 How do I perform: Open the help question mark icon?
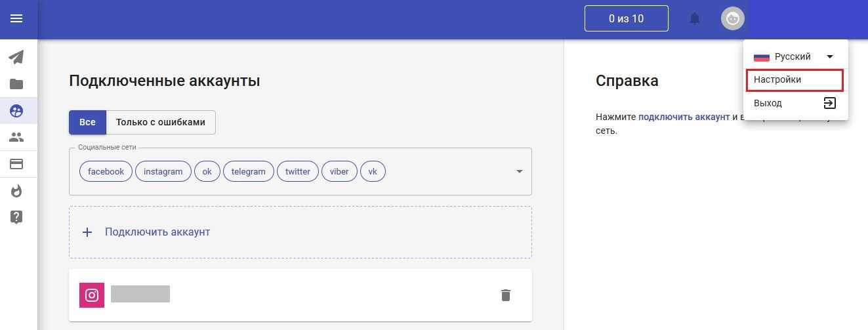pyautogui.click(x=16, y=217)
